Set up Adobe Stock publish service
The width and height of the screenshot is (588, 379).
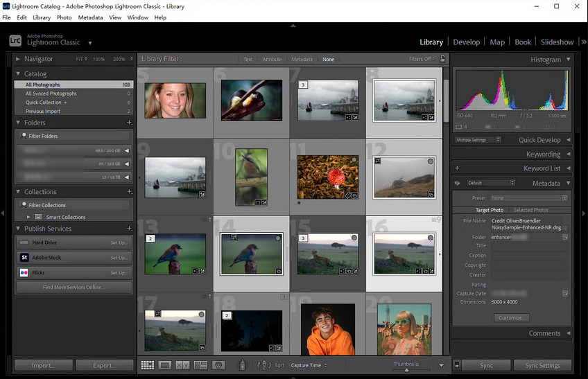(x=119, y=258)
